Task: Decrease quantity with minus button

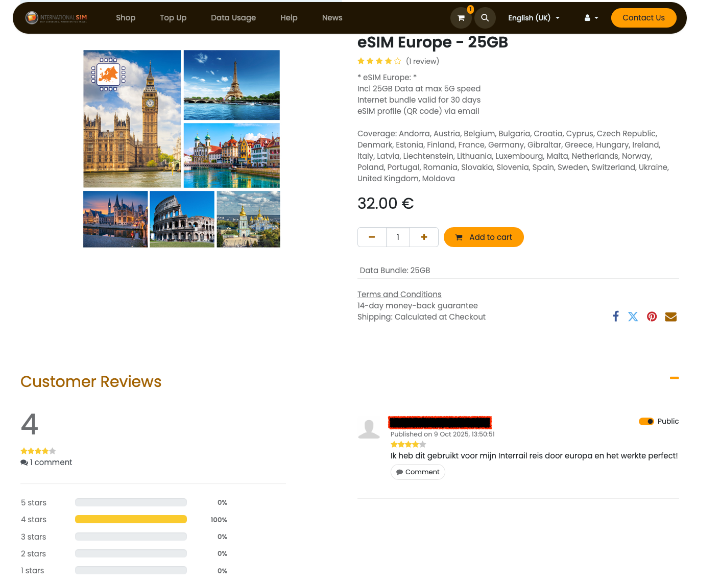Action: coord(372,237)
